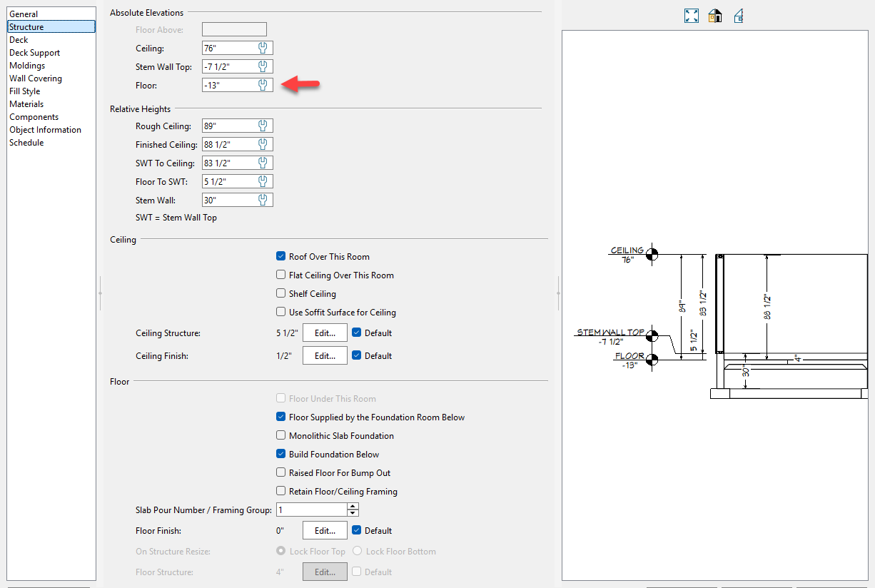Click wrench icon in Floor elevation field
Screen dimensions: 875x588
click(x=263, y=85)
